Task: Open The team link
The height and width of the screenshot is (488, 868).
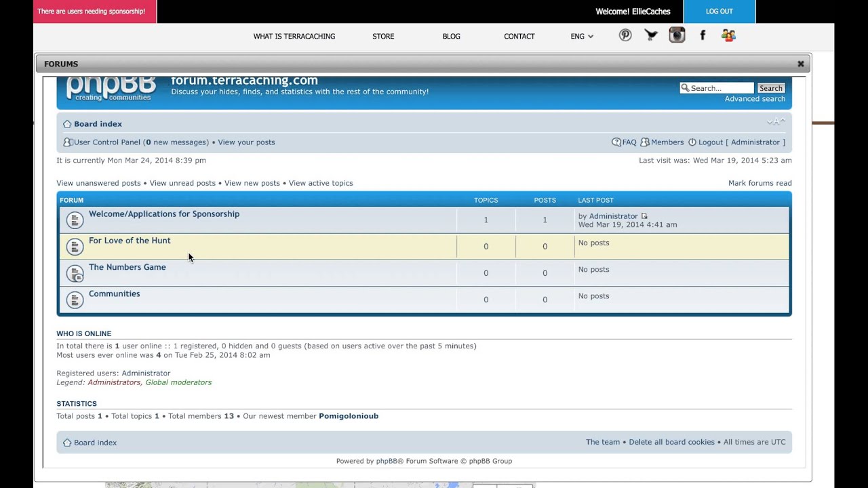Action: [x=603, y=442]
